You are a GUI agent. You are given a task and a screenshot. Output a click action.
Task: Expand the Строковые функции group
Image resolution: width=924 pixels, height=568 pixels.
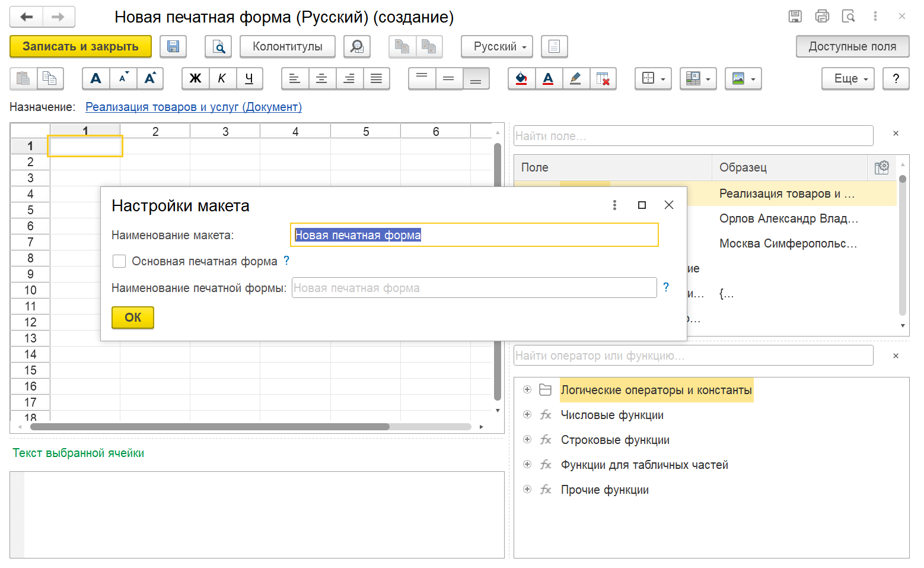tap(527, 440)
